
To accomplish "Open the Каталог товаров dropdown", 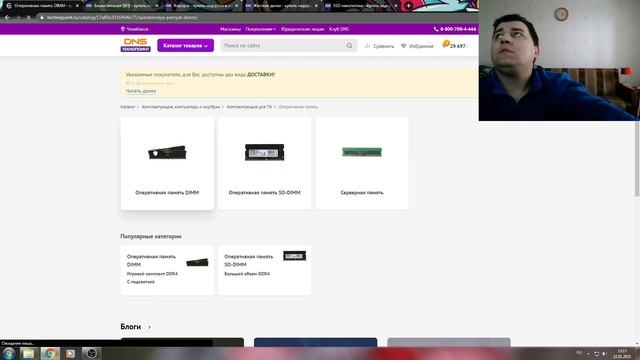I will click(x=186, y=46).
